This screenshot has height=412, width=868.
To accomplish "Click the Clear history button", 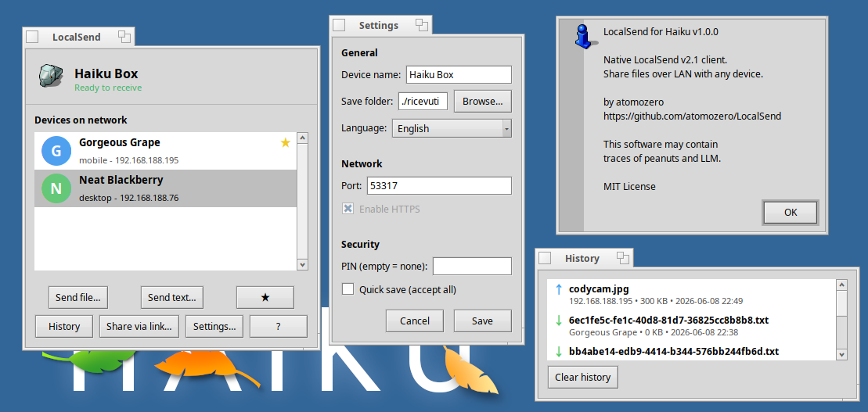I will click(583, 377).
